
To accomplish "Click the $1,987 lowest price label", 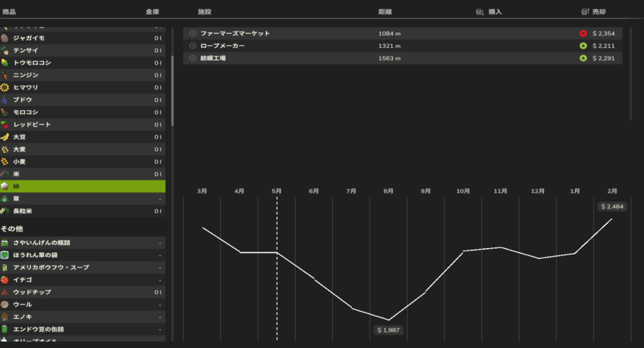I will pos(389,330).
